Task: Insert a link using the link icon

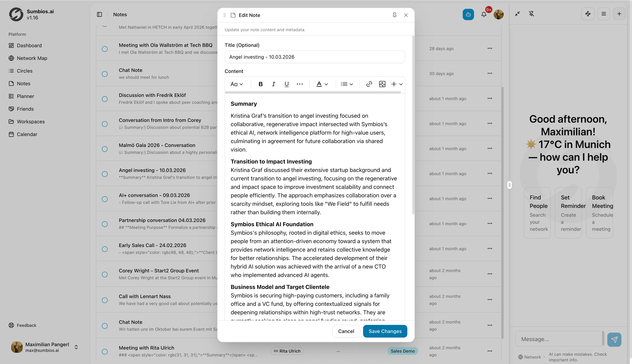Action: 369,84
